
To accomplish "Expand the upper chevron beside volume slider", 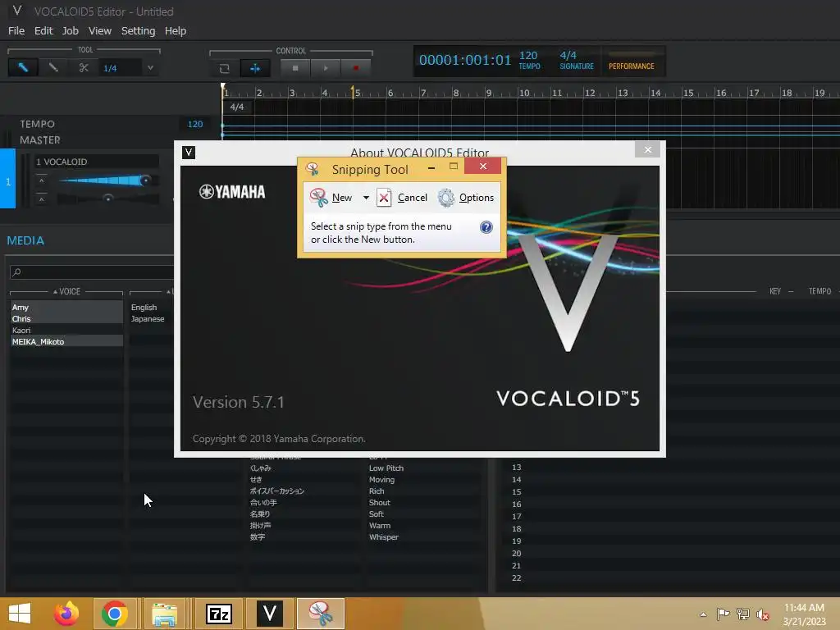I will pyautogui.click(x=41, y=181).
